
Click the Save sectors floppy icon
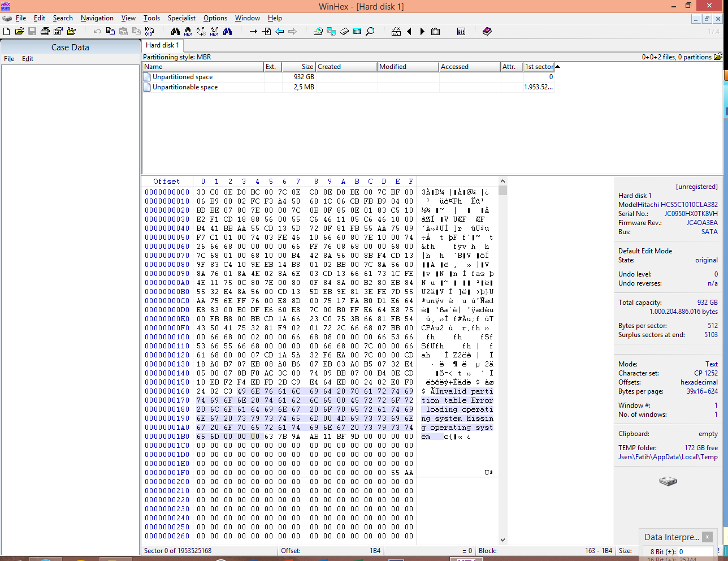coord(32,32)
